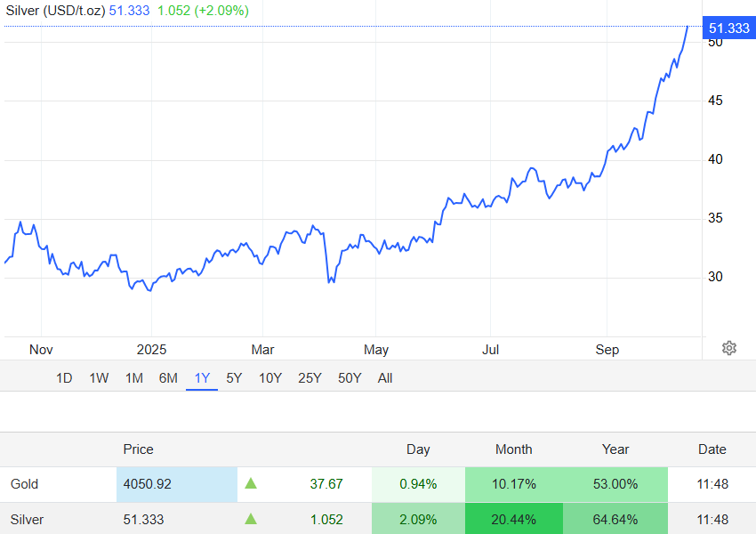Click the Month column header

pos(514,449)
